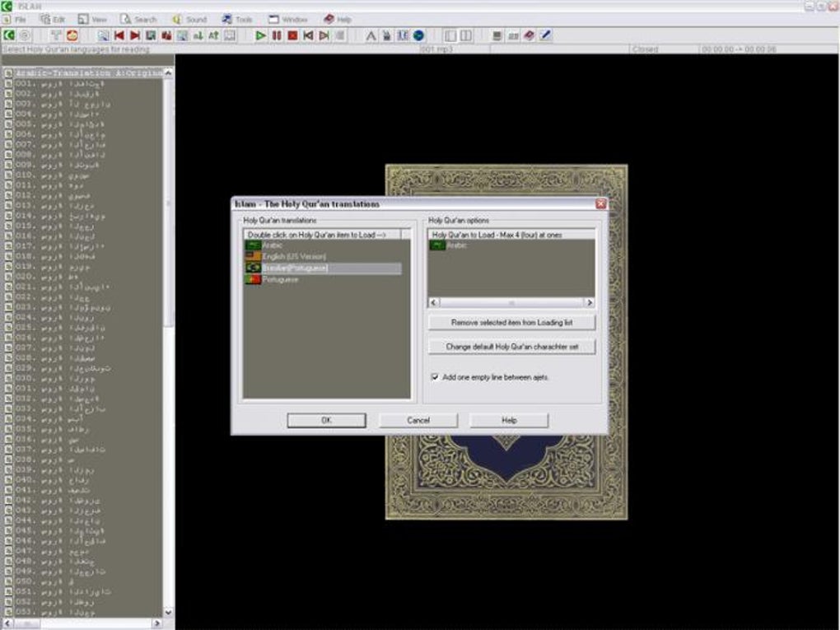Click 'Change default Holy Qur'an character set'

511,347
